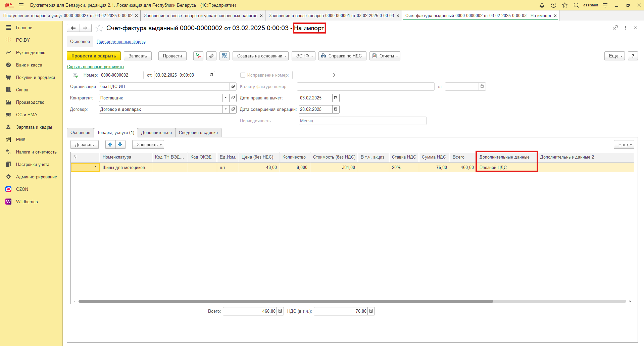Open the Контрагент dropdown arrow
This screenshot has width=644, height=346.
tap(226, 98)
